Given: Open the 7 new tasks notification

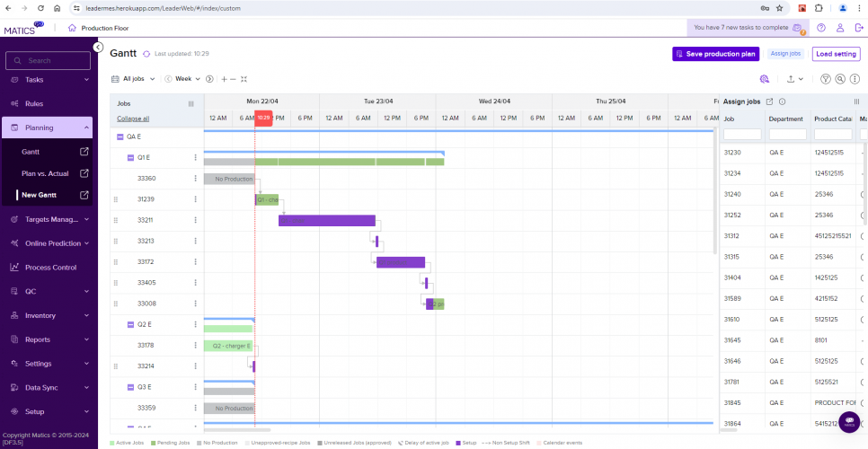Looking at the screenshot, I should point(748,27).
